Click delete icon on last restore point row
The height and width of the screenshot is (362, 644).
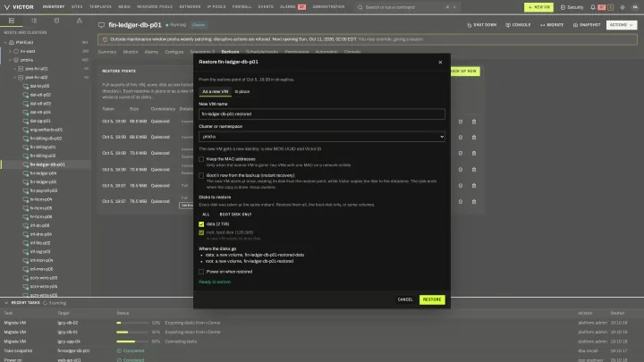474,201
